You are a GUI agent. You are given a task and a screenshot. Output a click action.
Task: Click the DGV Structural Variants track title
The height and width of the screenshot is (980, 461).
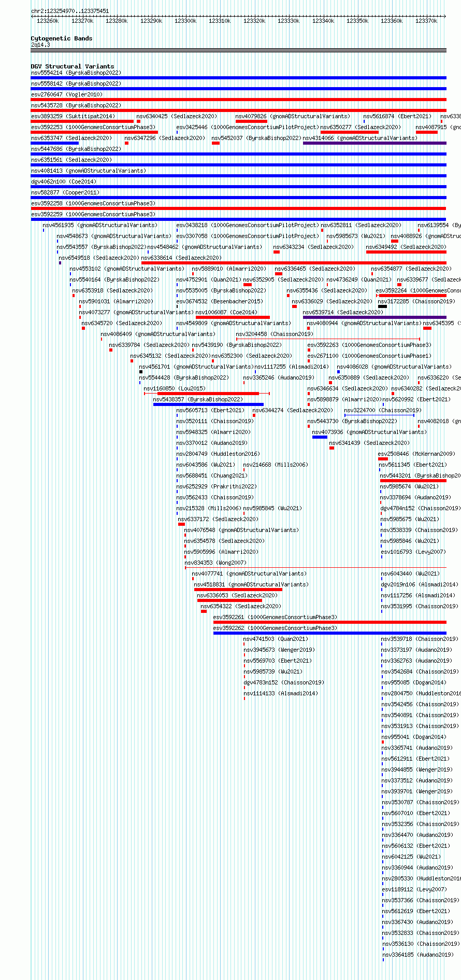[73, 66]
